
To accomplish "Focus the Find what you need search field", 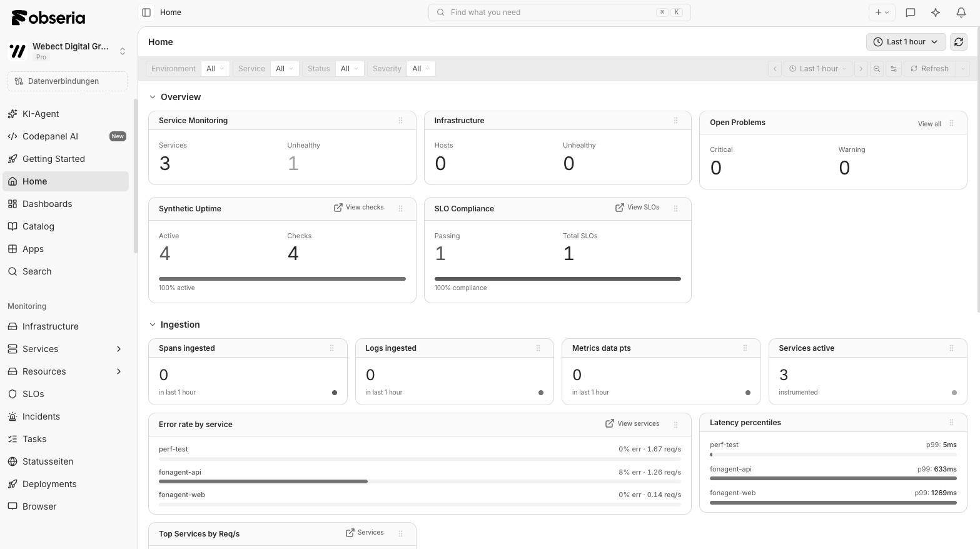I will click(560, 13).
